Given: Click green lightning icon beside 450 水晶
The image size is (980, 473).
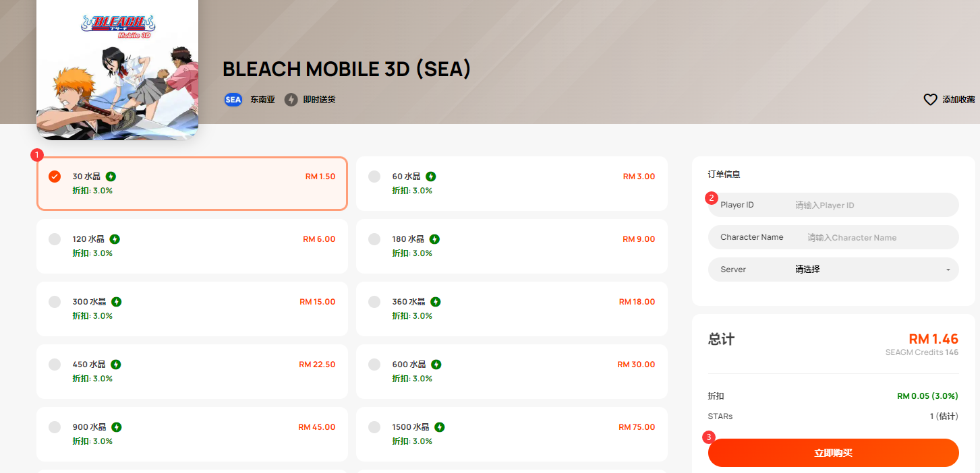Looking at the screenshot, I should click(x=116, y=365).
